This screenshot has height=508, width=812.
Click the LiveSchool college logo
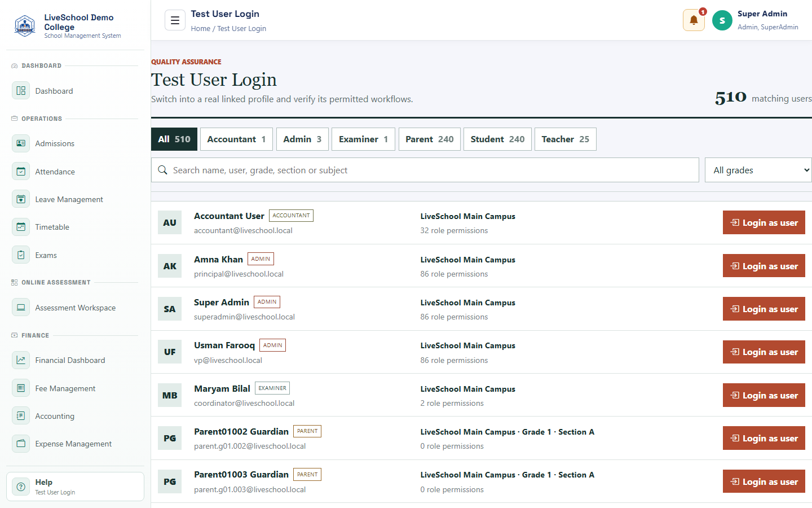pos(25,26)
